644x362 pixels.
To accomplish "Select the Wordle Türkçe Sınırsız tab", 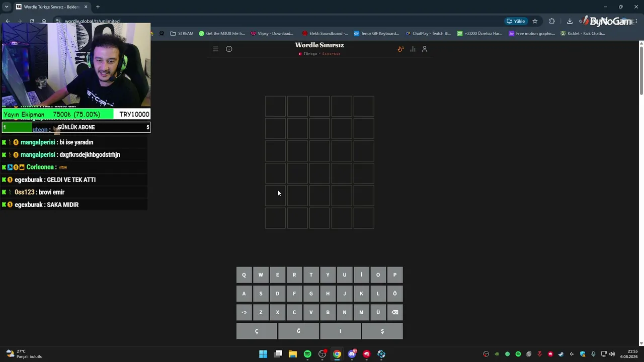I will (52, 7).
